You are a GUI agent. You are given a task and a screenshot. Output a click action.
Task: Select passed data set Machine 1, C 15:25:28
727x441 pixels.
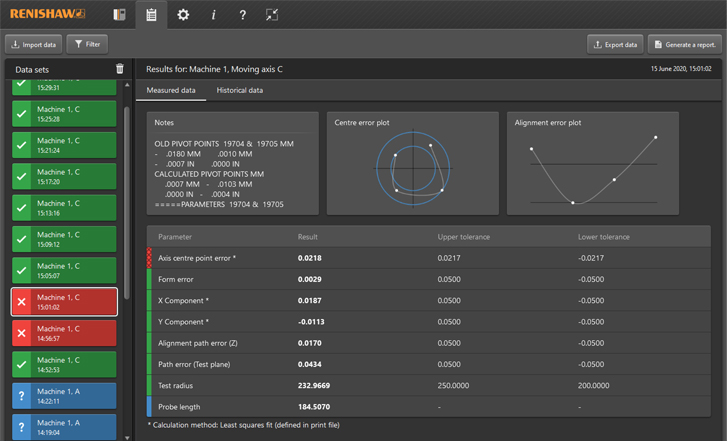[x=64, y=114]
